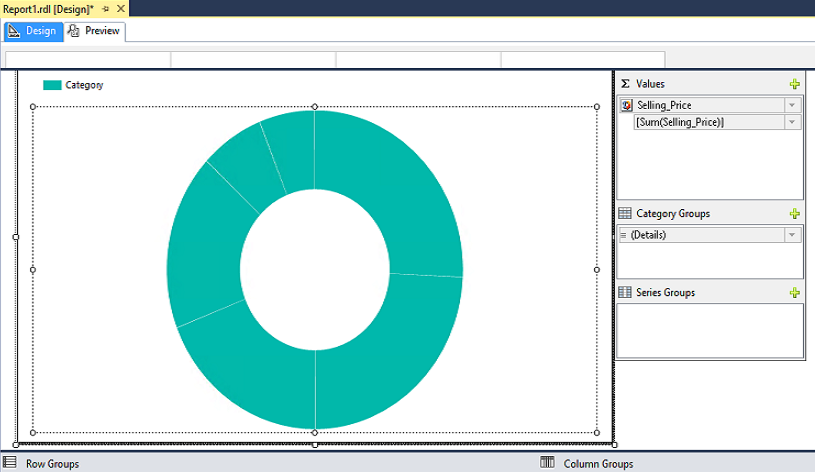This screenshot has height=472, width=815.
Task: Click the Series Groups header label
Action: click(665, 293)
